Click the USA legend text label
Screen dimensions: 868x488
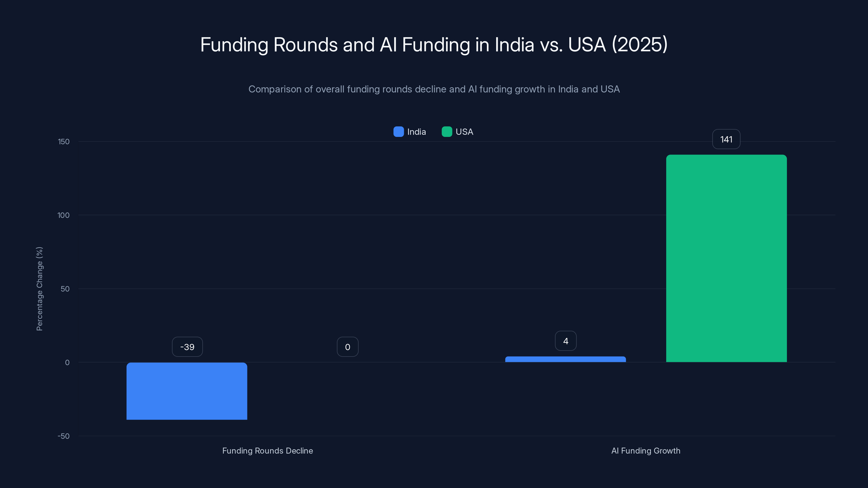click(465, 132)
